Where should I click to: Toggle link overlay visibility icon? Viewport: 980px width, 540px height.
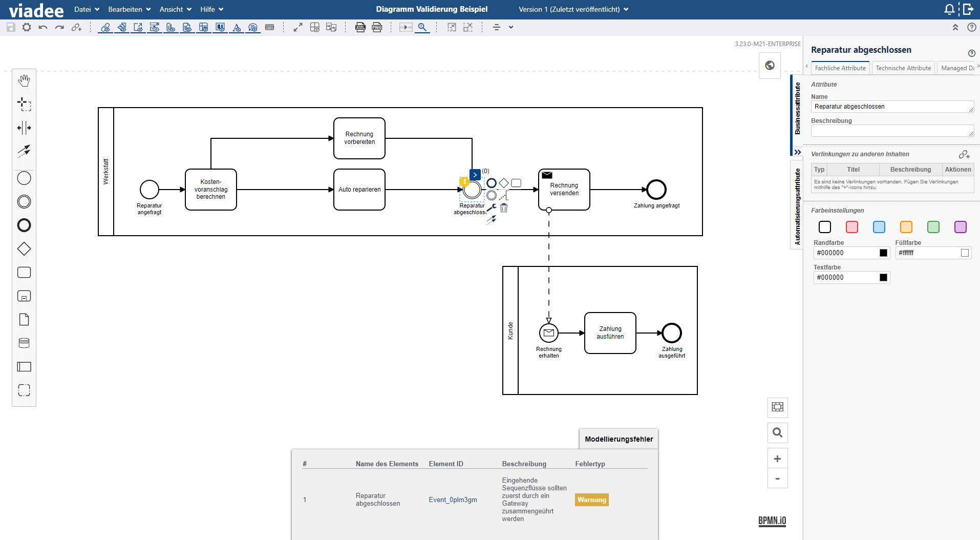pyautogui.click(x=105, y=27)
